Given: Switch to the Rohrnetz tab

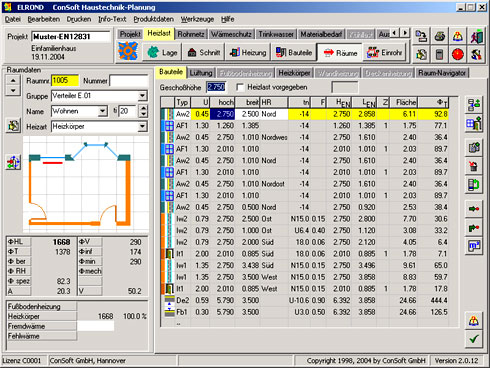Looking at the screenshot, I should point(191,34).
